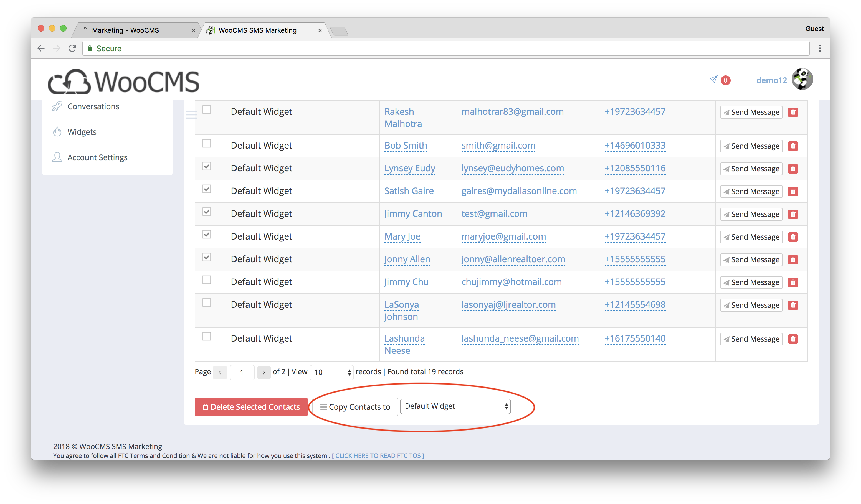Tick the checkbox for Rakesh Malhotra
This screenshot has height=504, width=861.
pyautogui.click(x=207, y=110)
